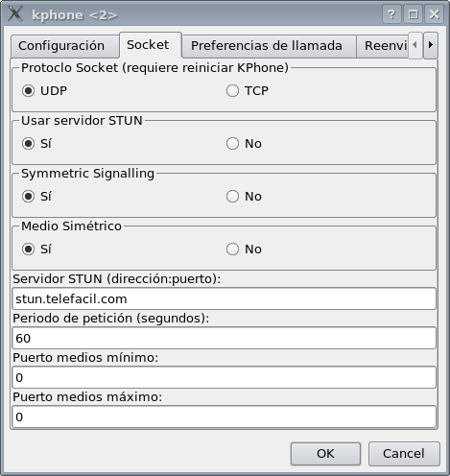Viewport: 450px width, 476px height.
Task: Focus the Servidor STUN address field
Action: coord(224,298)
